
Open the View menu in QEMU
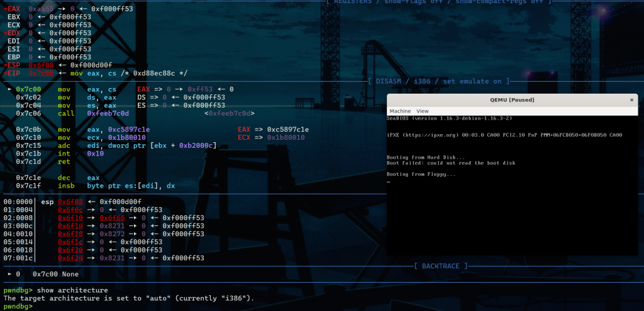(x=423, y=111)
